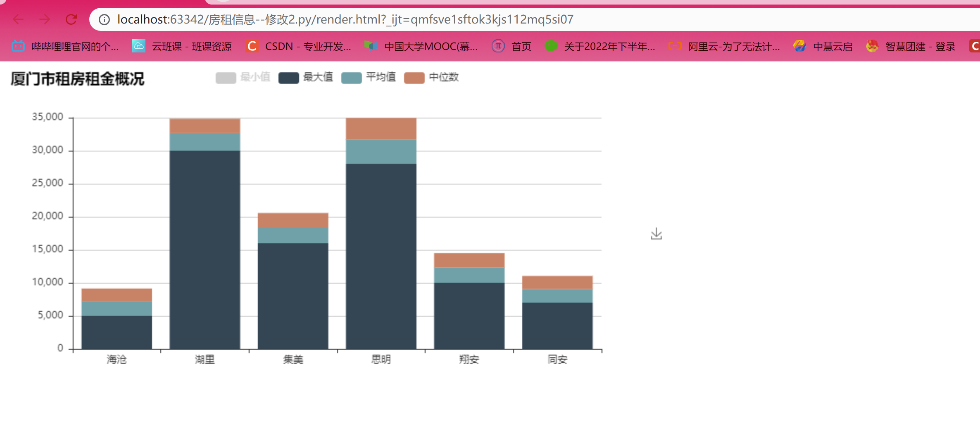
Task: Click the 集美 dark blue bar segment
Action: click(293, 296)
